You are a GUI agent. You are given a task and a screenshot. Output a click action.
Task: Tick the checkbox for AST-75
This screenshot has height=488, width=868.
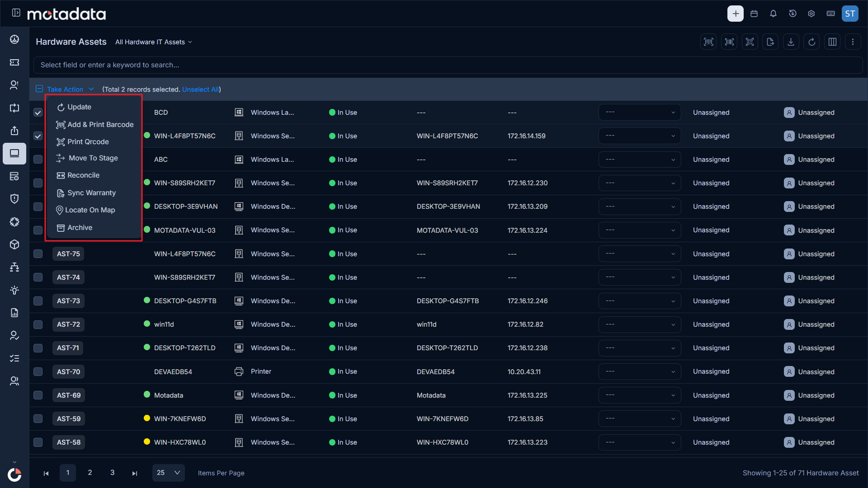click(38, 254)
